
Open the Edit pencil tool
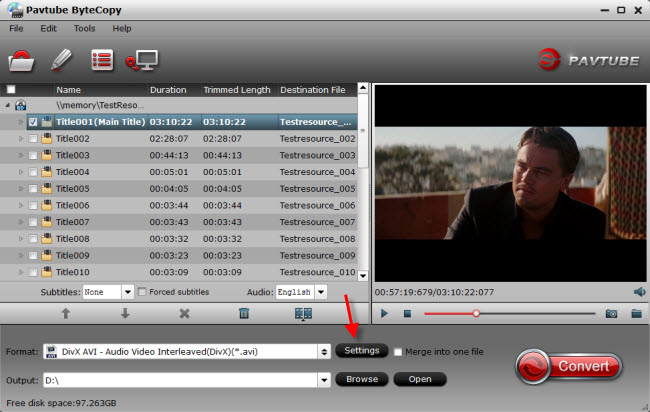61,60
